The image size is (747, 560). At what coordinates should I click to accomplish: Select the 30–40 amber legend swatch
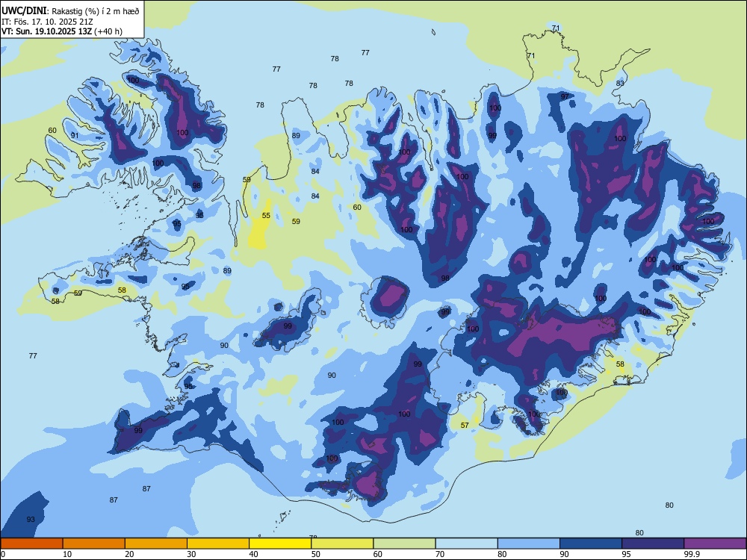pos(218,544)
